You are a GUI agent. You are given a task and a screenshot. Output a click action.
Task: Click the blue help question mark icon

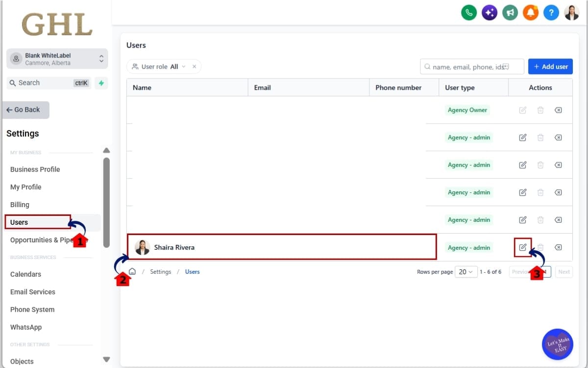click(x=551, y=13)
